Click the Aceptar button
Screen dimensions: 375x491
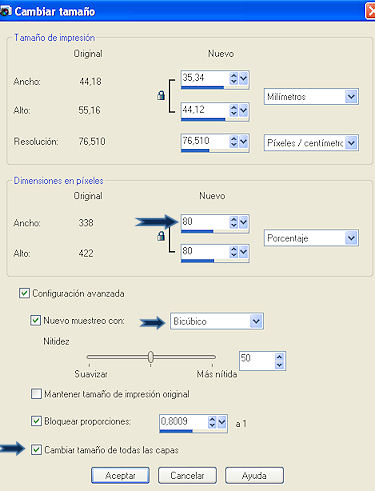[x=120, y=475]
